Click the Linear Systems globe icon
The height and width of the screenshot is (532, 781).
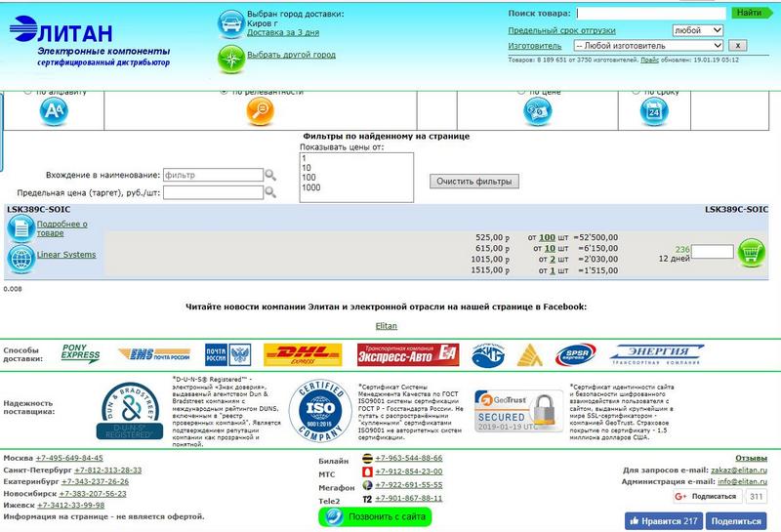point(21,257)
